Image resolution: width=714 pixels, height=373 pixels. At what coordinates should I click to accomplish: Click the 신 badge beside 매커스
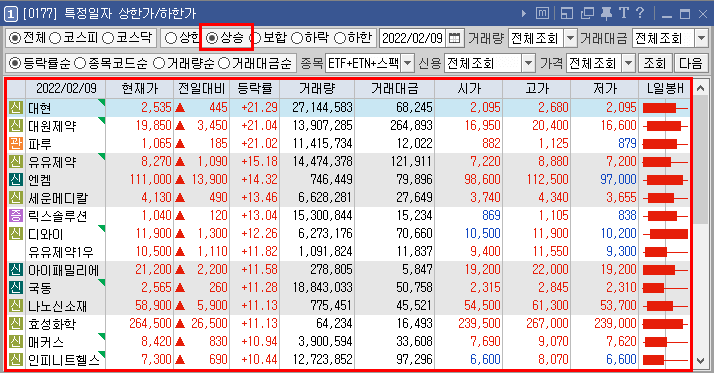(15, 342)
